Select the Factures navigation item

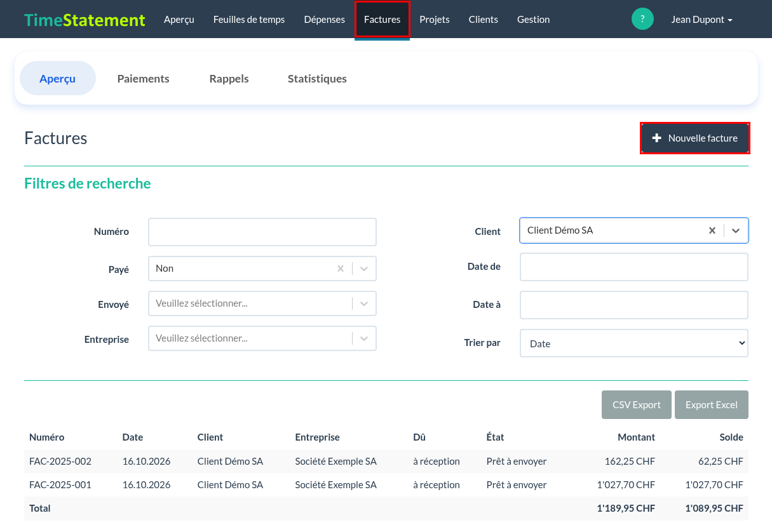click(x=382, y=20)
